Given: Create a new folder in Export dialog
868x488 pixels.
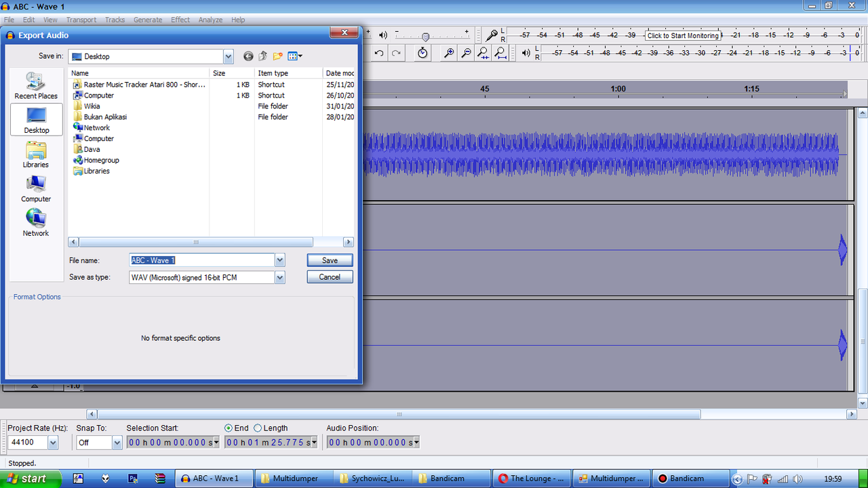Looking at the screenshot, I should click(x=277, y=56).
